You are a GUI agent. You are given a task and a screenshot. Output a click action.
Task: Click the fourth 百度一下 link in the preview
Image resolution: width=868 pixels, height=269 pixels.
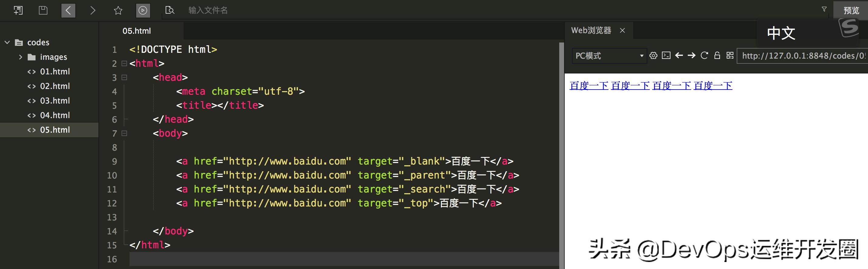point(713,86)
